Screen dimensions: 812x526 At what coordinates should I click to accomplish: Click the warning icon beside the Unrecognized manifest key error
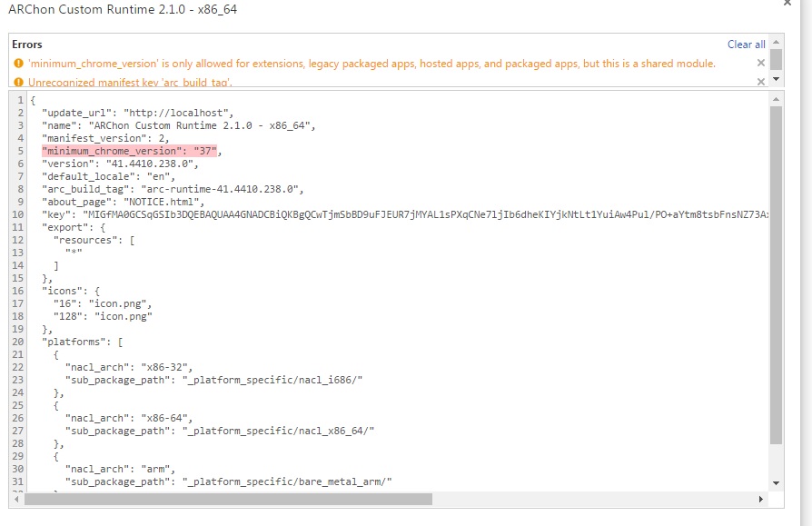[x=19, y=82]
